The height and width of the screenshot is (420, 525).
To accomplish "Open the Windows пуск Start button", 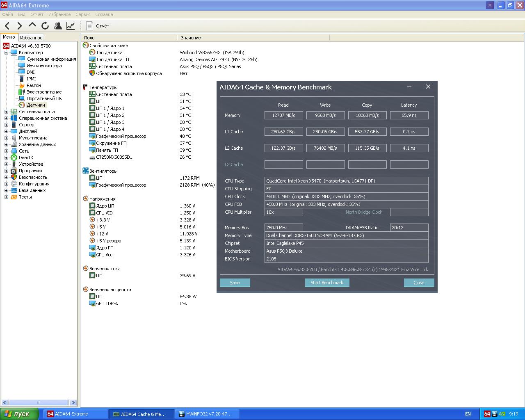I will [19, 414].
